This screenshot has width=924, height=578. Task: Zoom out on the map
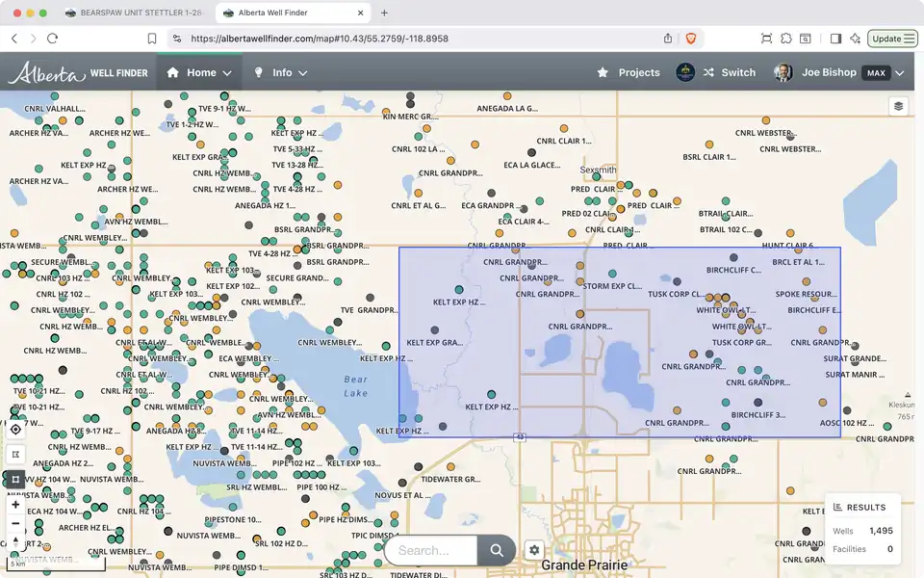click(x=16, y=523)
